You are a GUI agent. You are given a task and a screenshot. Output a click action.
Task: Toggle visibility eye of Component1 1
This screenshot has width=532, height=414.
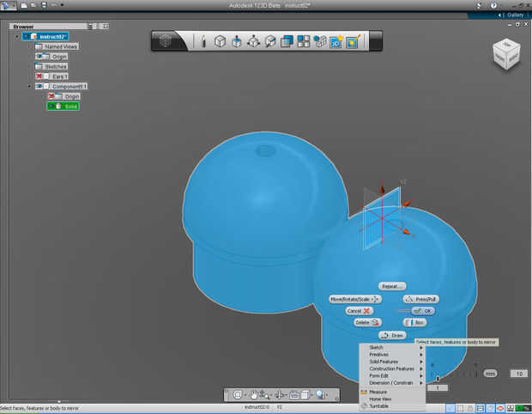point(39,86)
